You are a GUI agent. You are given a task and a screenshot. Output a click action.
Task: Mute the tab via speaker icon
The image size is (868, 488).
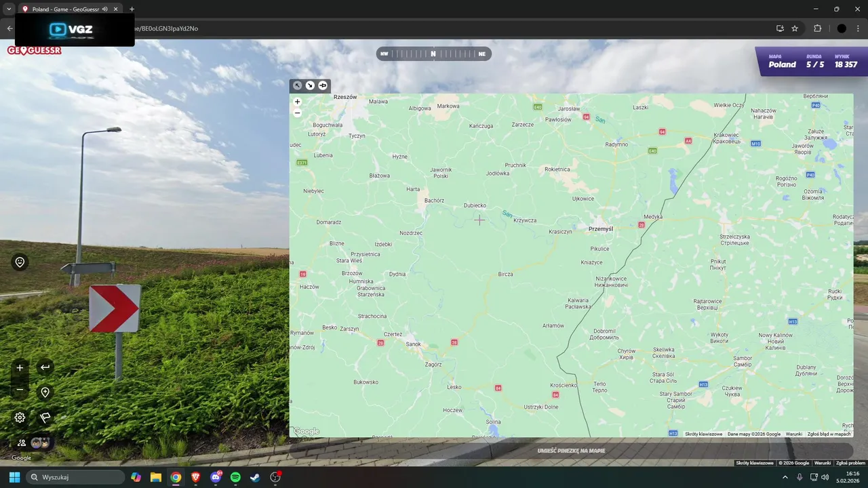point(105,9)
